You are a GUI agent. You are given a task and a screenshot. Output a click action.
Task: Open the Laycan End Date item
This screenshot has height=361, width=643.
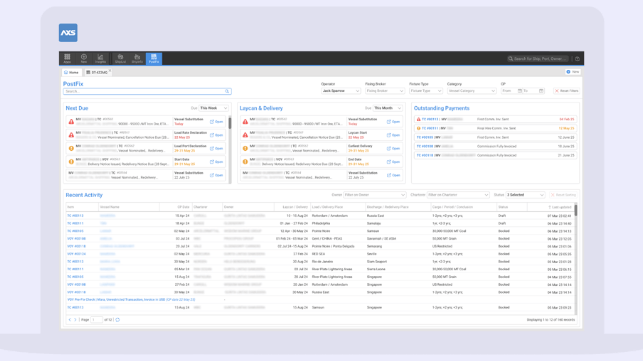pos(393,162)
